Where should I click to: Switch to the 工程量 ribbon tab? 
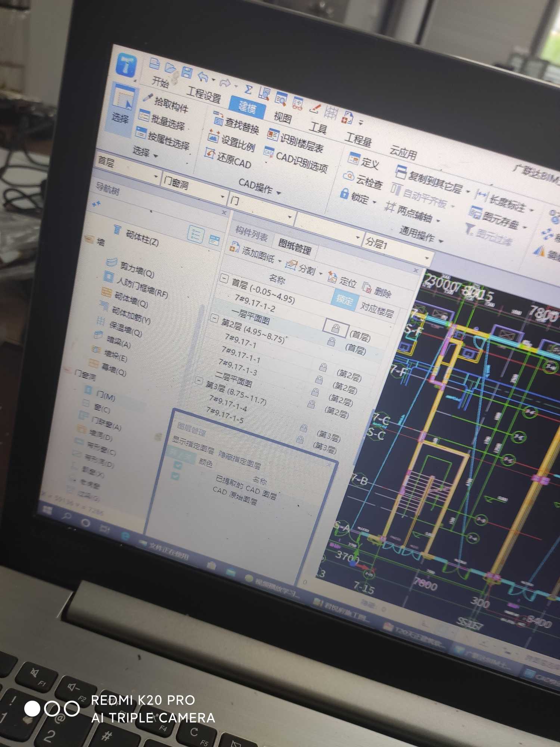[x=358, y=139]
